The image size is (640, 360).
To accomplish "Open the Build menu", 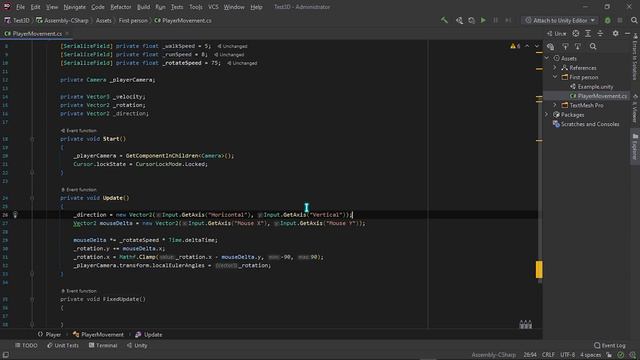I will pyautogui.click(x=143, y=7).
